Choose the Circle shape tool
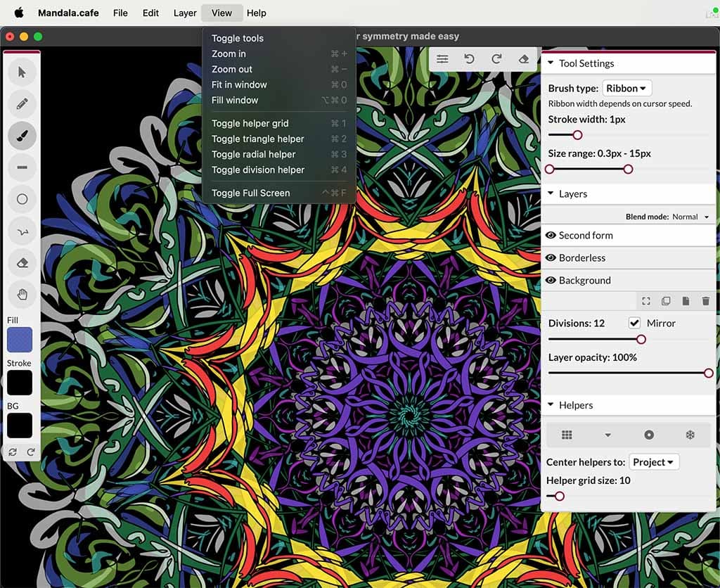 pos(22,199)
